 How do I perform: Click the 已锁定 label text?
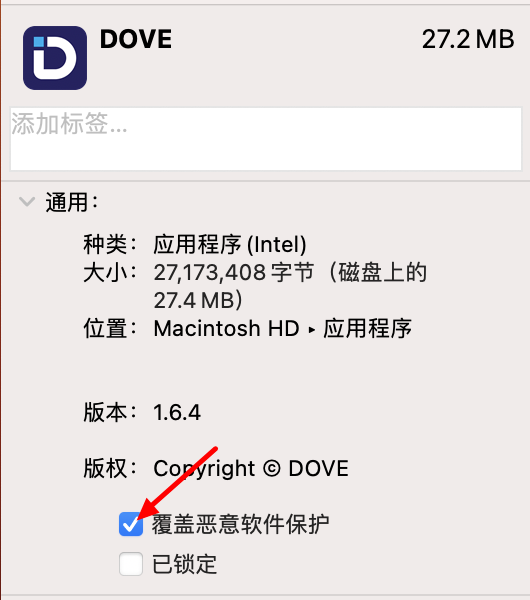coord(184,564)
